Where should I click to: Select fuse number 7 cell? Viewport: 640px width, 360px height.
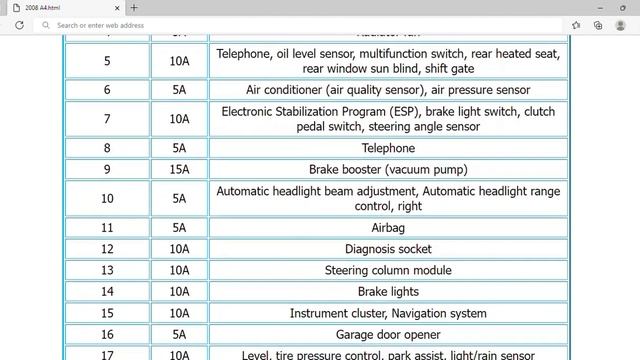pyautogui.click(x=107, y=119)
